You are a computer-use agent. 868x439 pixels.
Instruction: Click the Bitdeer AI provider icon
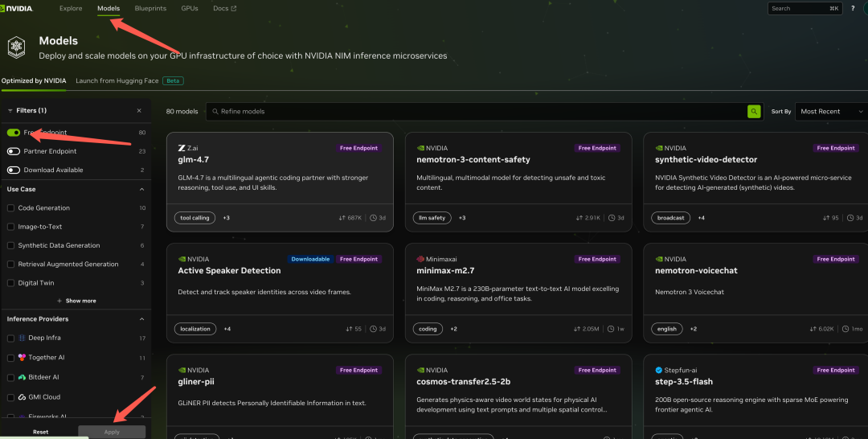(22, 377)
